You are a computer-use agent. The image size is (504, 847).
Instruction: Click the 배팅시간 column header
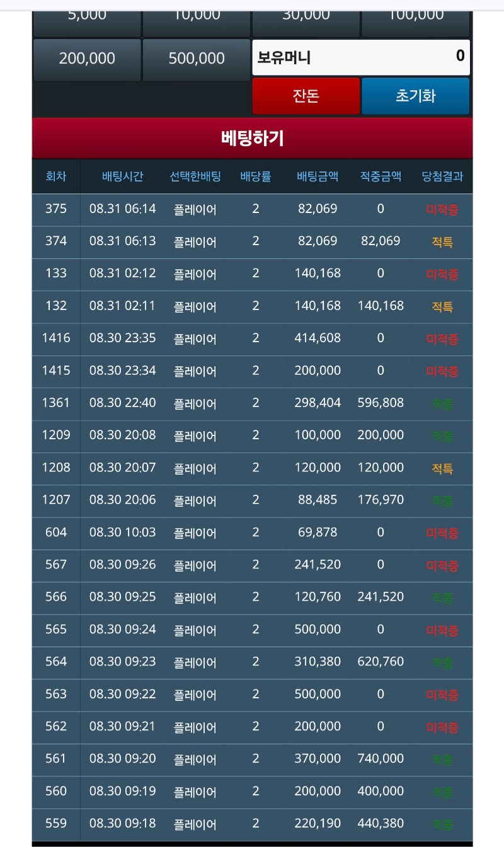point(123,176)
